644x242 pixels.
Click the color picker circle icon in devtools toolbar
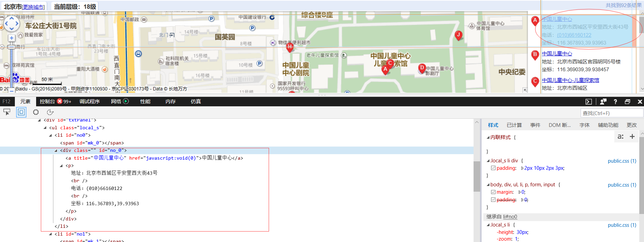click(36, 112)
